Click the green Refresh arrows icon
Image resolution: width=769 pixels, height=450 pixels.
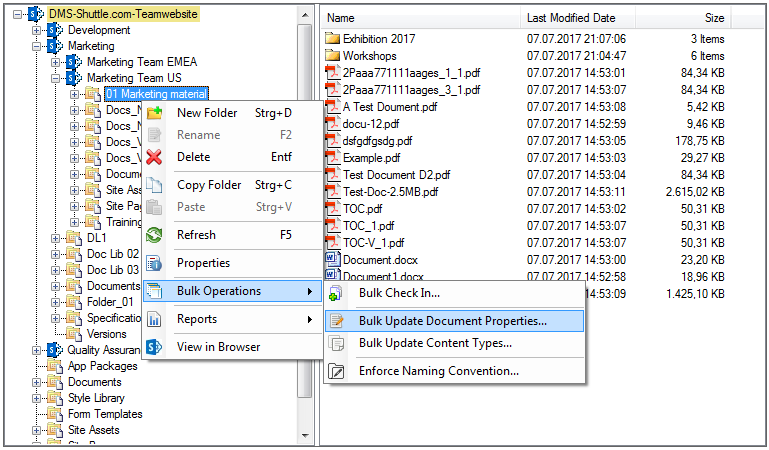[x=154, y=235]
